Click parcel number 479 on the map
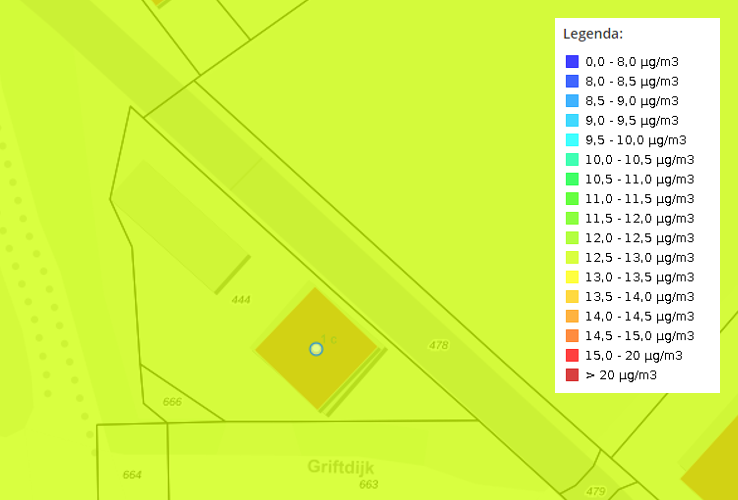 click(x=596, y=492)
